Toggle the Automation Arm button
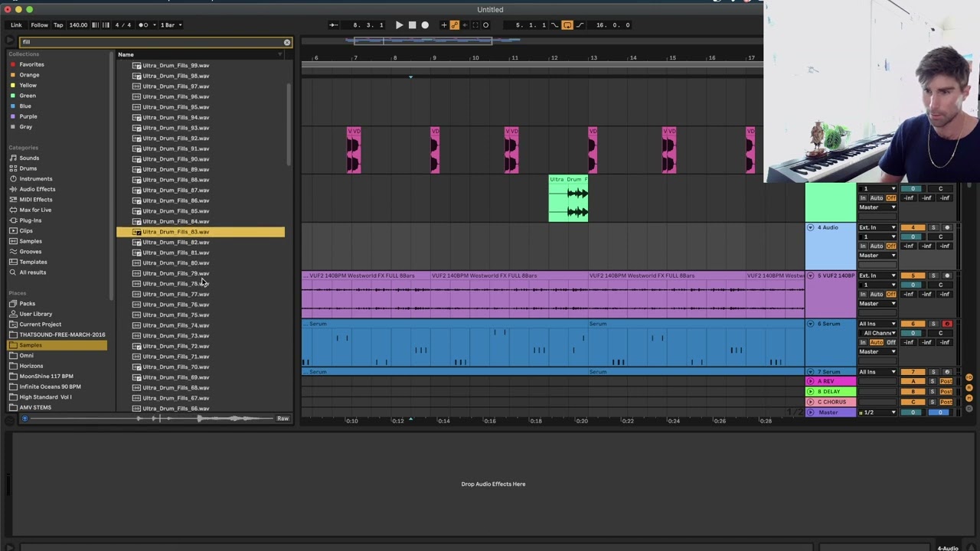Screen dimensions: 980x551 [454, 25]
